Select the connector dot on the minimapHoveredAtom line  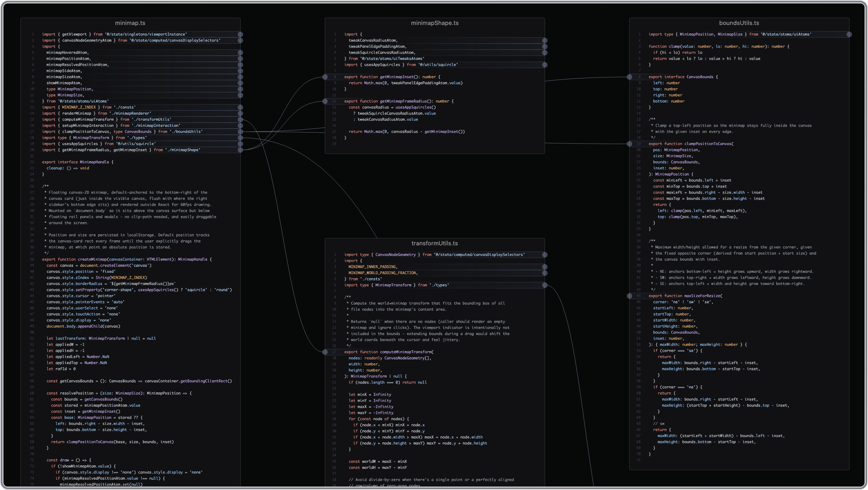240,52
